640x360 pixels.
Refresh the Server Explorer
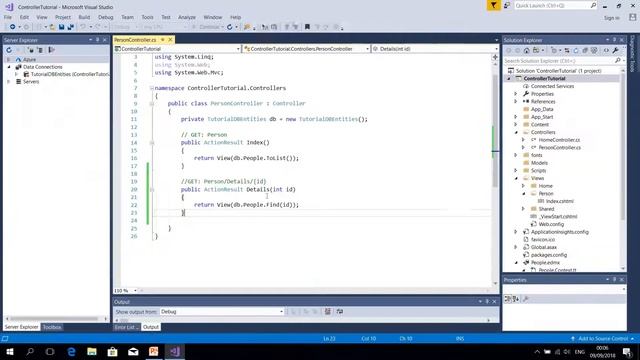tap(9, 50)
